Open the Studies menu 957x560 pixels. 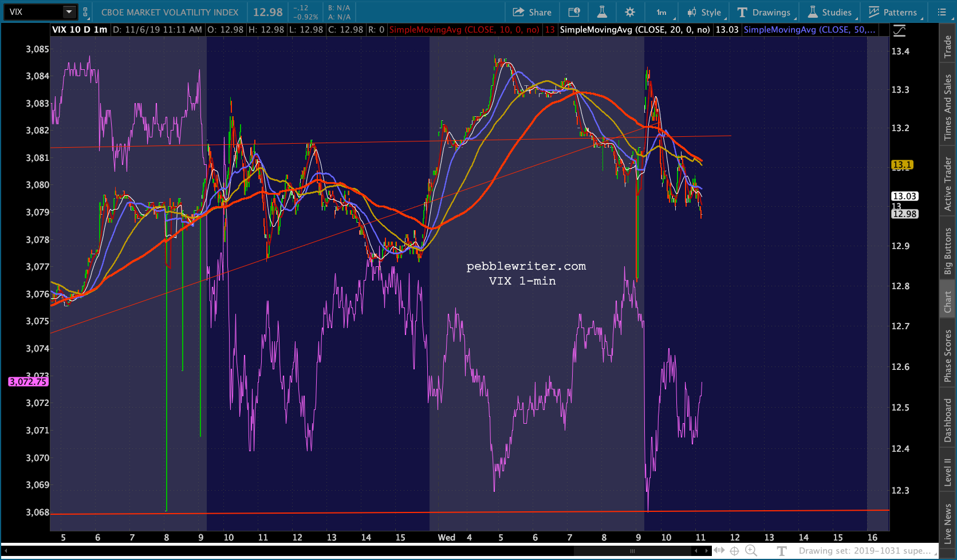tap(830, 12)
